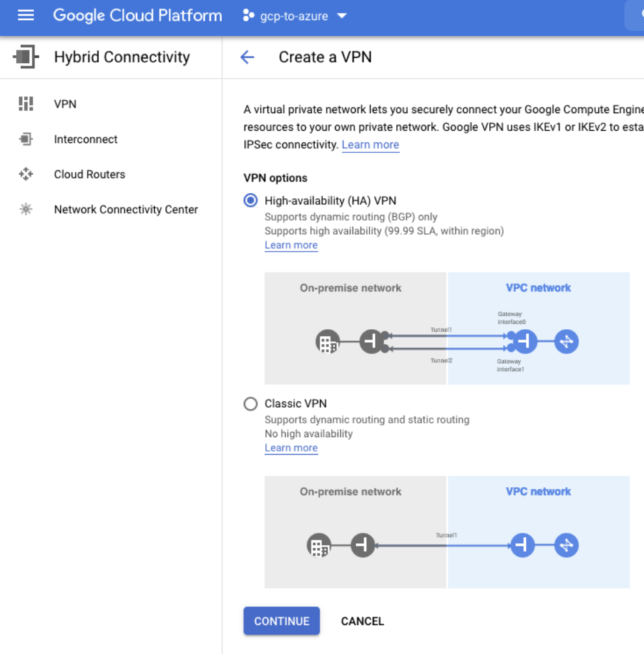Click the Cloud Routers sidebar icon
The image size is (644, 657).
26,174
